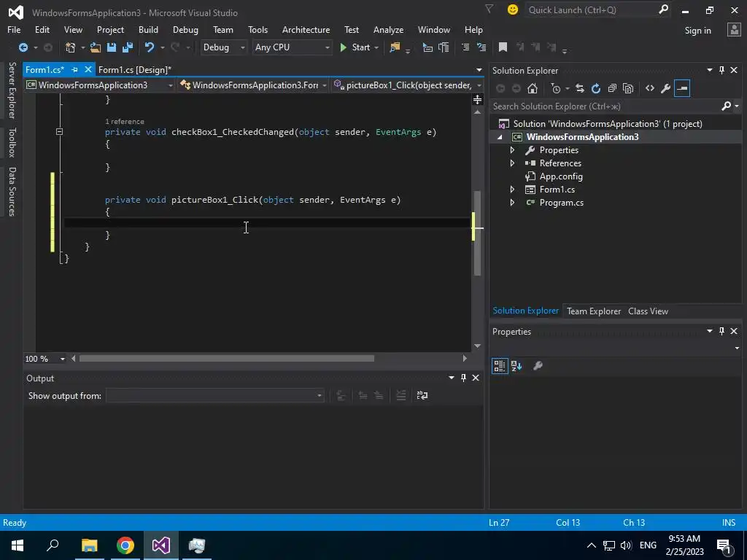The width and height of the screenshot is (747, 560).
Task: Click the New Project toolbar icon
Action: pyautogui.click(x=71, y=47)
